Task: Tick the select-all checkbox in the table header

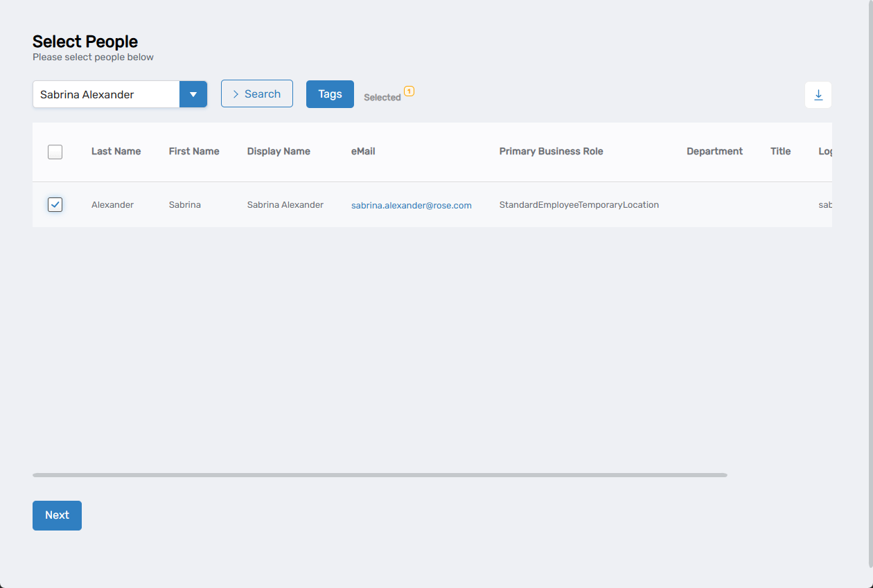Action: (55, 152)
